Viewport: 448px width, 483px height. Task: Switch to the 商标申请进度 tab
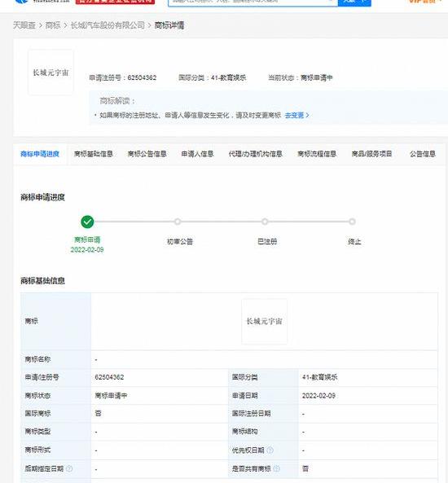pos(40,154)
